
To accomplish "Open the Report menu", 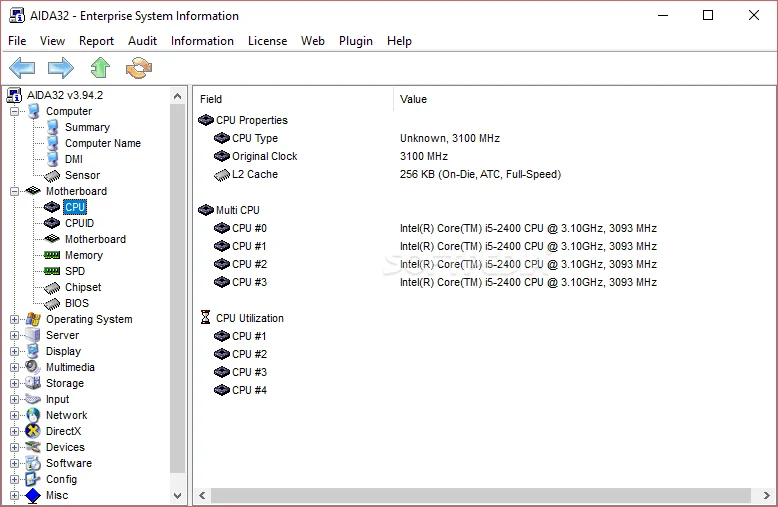I will 96,41.
